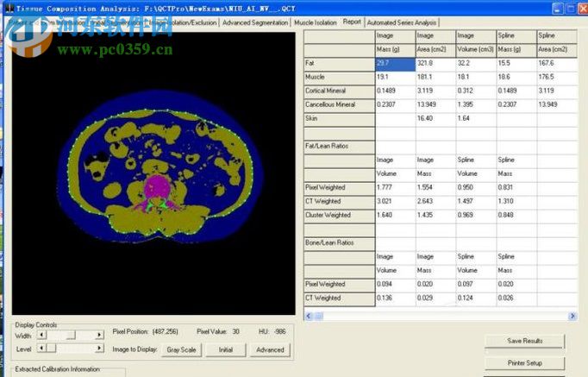Click the pink vertebra in CT image

point(156,187)
